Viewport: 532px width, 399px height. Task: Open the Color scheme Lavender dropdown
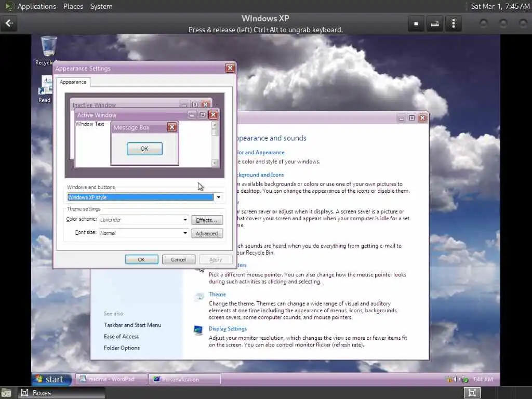click(x=185, y=220)
